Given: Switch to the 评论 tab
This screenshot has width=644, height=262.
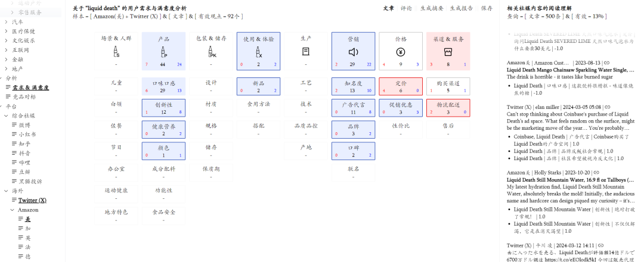Looking at the screenshot, I should [x=406, y=9].
